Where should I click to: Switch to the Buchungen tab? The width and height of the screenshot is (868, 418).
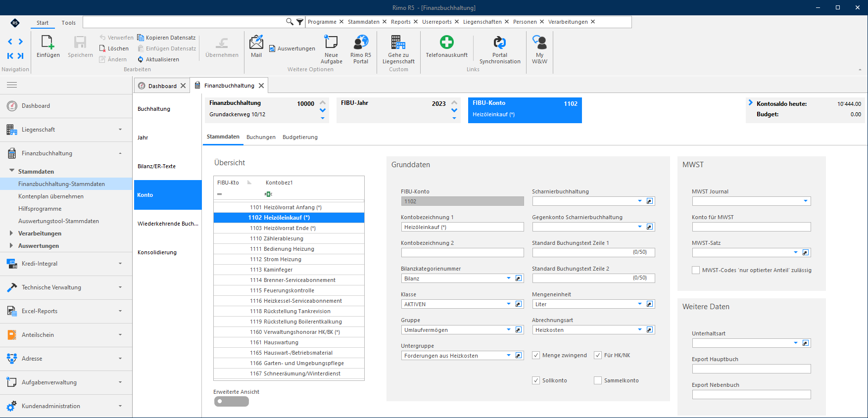click(261, 137)
